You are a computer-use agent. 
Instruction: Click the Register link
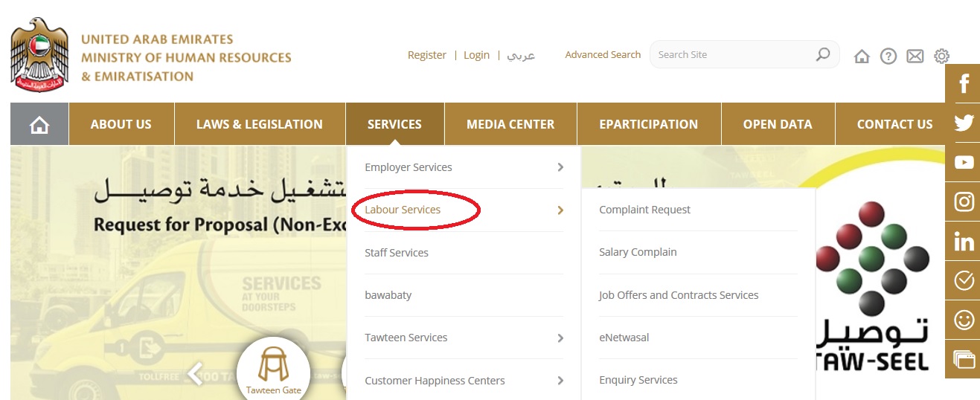[x=427, y=55]
